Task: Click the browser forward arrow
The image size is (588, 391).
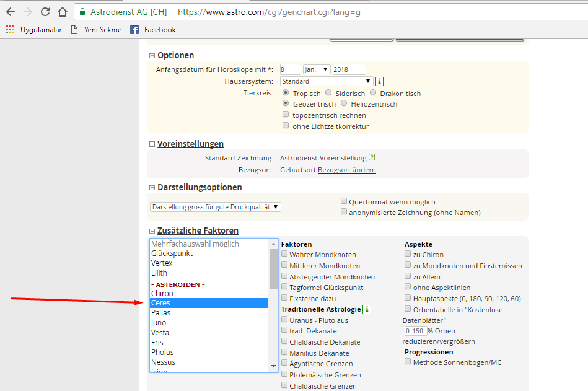Action: click(28, 12)
